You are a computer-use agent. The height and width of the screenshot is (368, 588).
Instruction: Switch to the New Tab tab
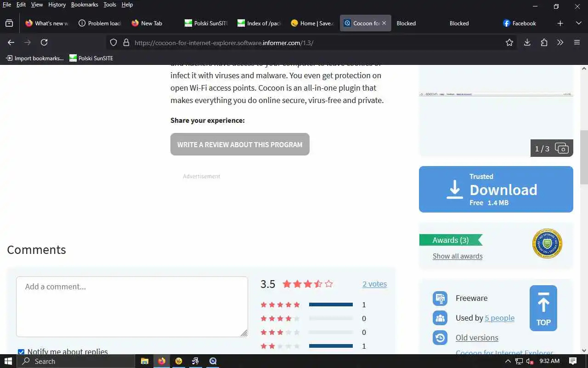153,23
